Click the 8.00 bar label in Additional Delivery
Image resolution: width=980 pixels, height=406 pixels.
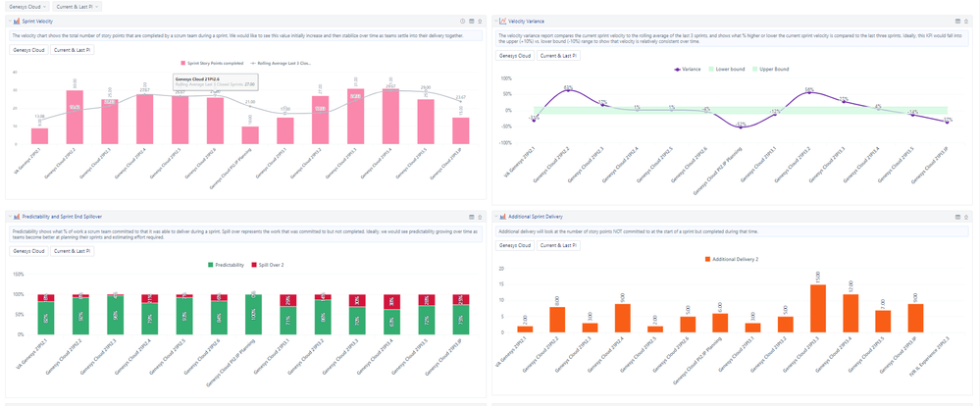point(557,298)
